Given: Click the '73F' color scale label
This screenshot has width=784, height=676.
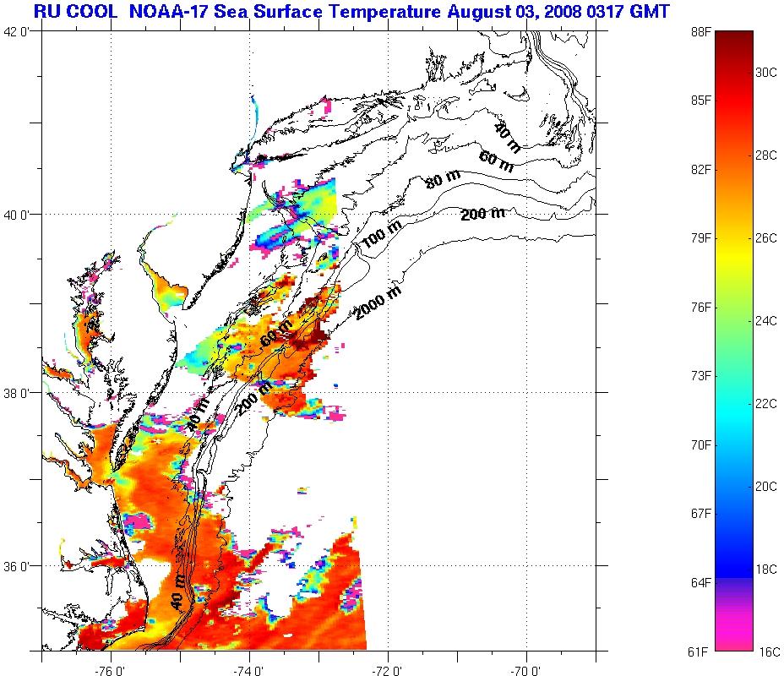Looking at the screenshot, I should 701,376.
